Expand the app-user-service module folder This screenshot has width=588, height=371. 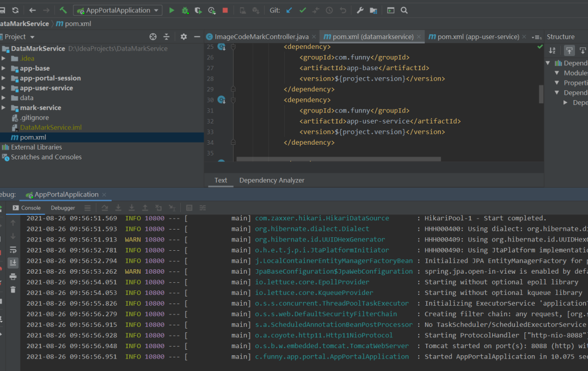click(x=4, y=88)
